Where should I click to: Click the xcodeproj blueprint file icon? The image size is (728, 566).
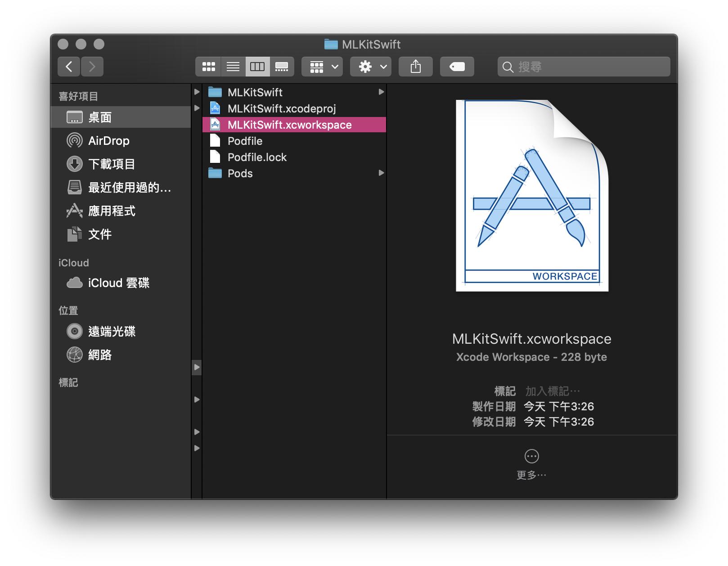click(x=215, y=108)
